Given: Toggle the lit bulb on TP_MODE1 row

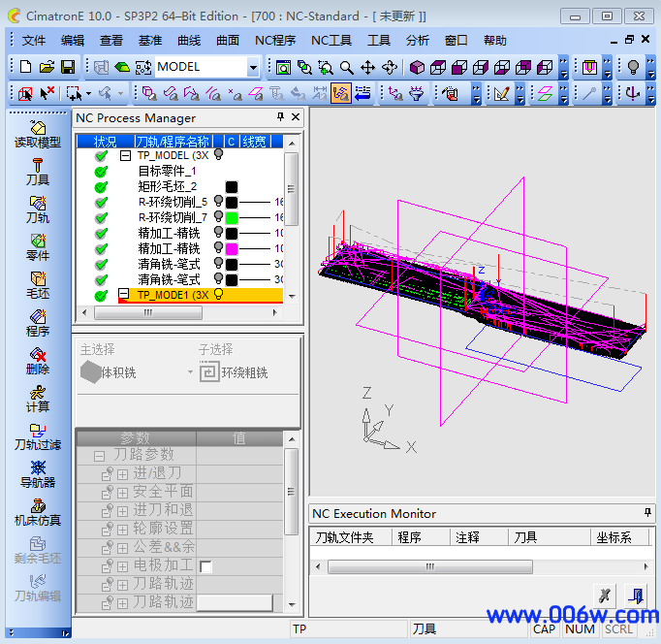Looking at the screenshot, I should pos(218,294).
